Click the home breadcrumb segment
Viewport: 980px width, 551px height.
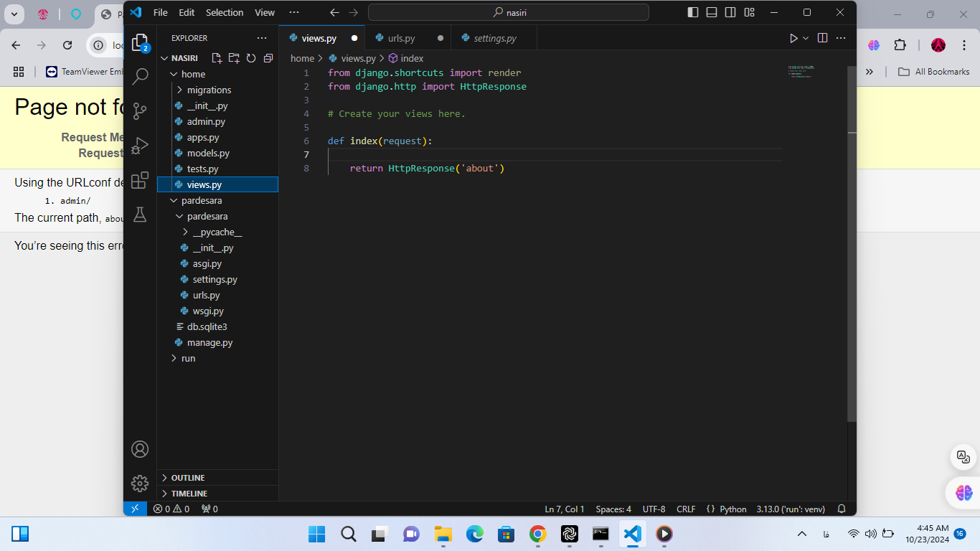pos(302,58)
